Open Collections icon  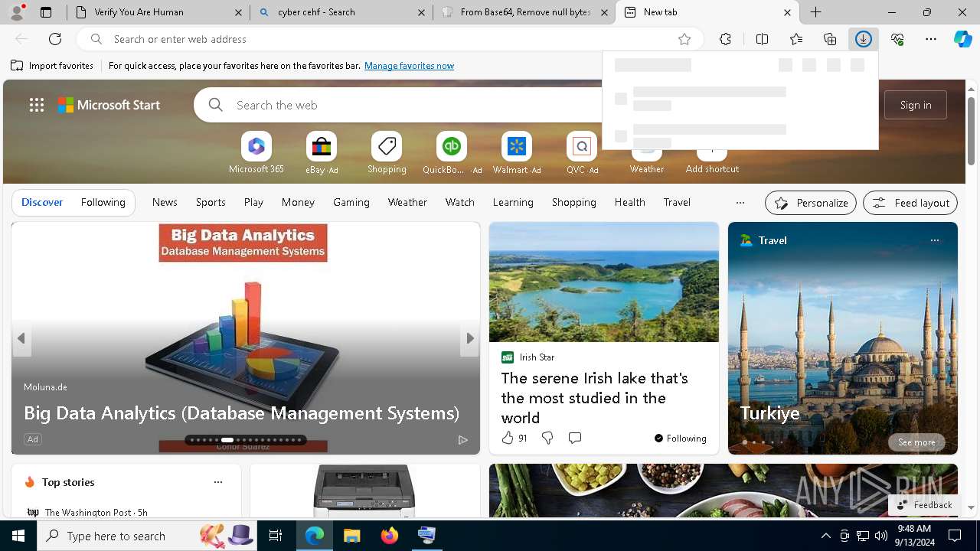830,39
